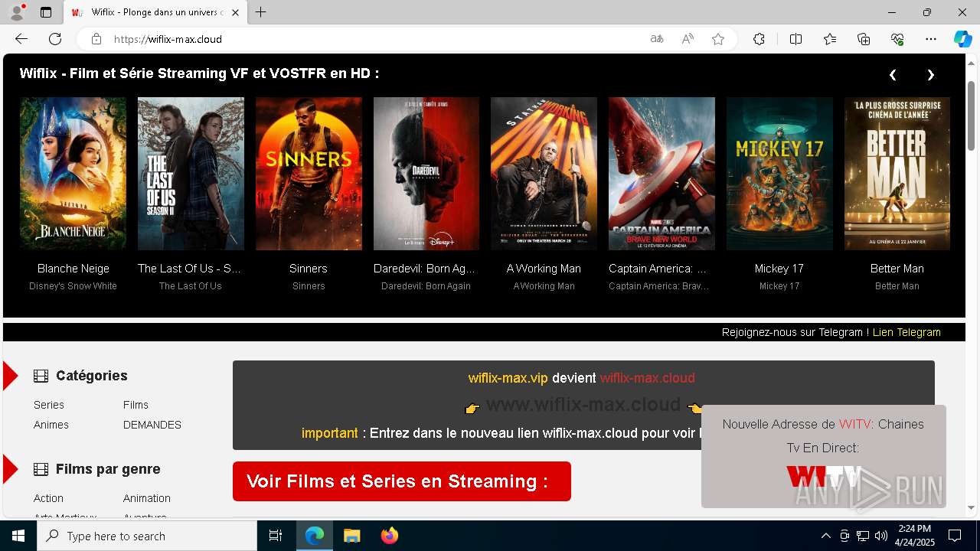The width and height of the screenshot is (980, 551).
Task: Open the tab actions menu
Action: 46,12
